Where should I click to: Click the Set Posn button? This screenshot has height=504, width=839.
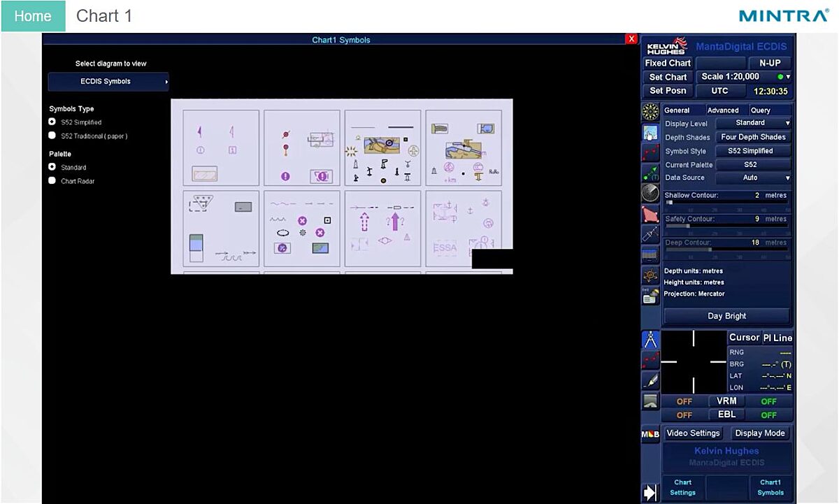click(x=668, y=91)
